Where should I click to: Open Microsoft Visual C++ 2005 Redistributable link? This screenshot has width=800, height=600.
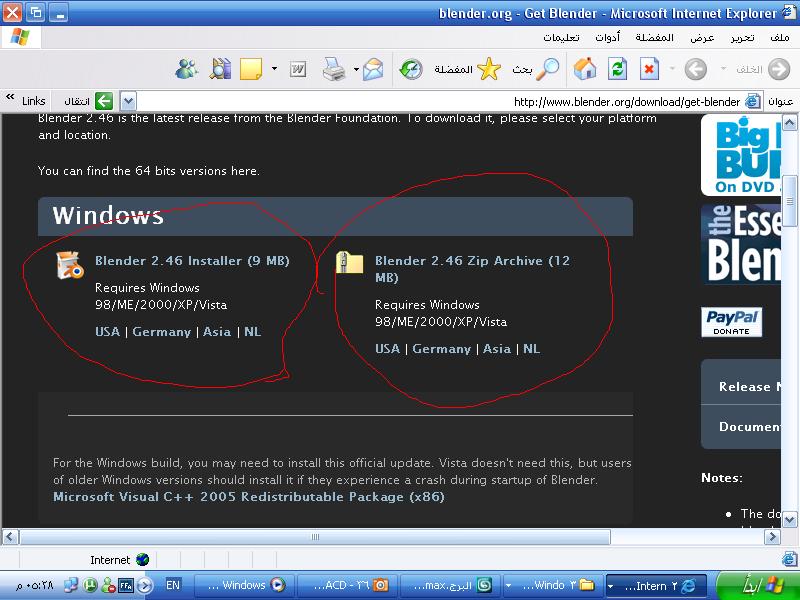point(249,497)
